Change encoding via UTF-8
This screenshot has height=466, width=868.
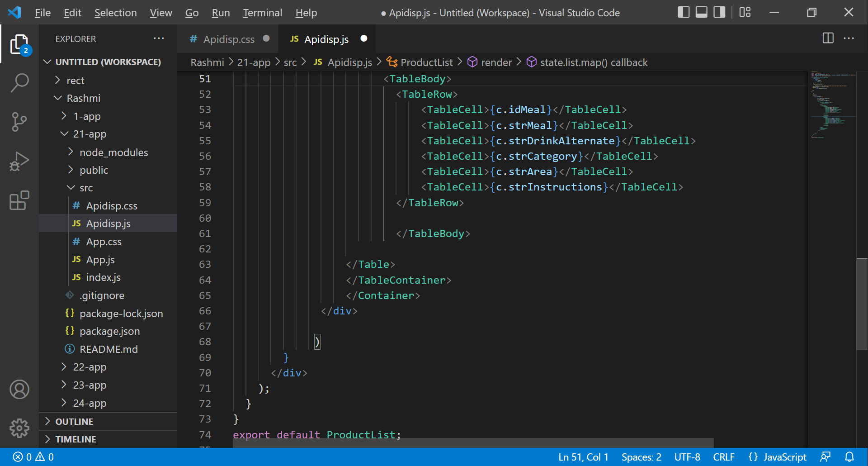[687, 457]
